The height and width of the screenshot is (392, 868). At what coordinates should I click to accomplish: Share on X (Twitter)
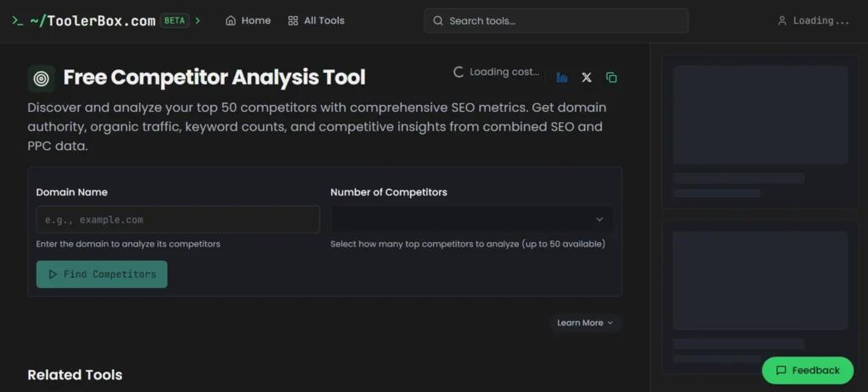point(587,77)
